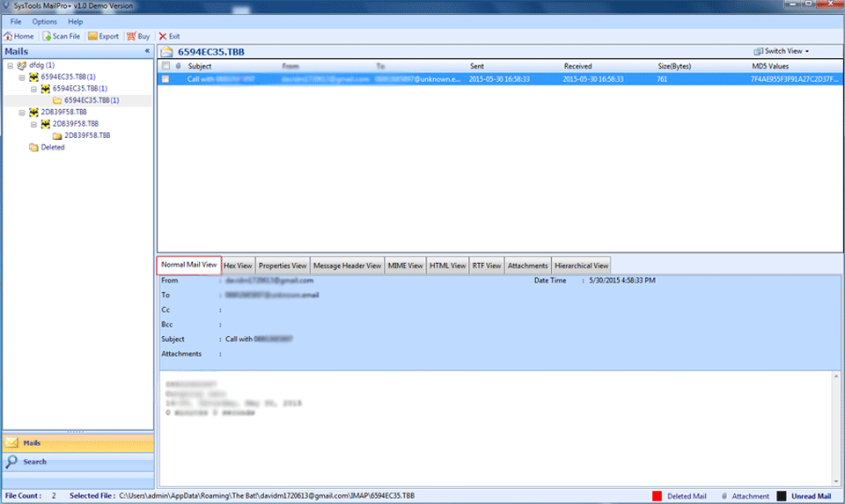The width and height of the screenshot is (845, 504).
Task: Click the black Unread Mail legend square
Action: click(x=782, y=496)
